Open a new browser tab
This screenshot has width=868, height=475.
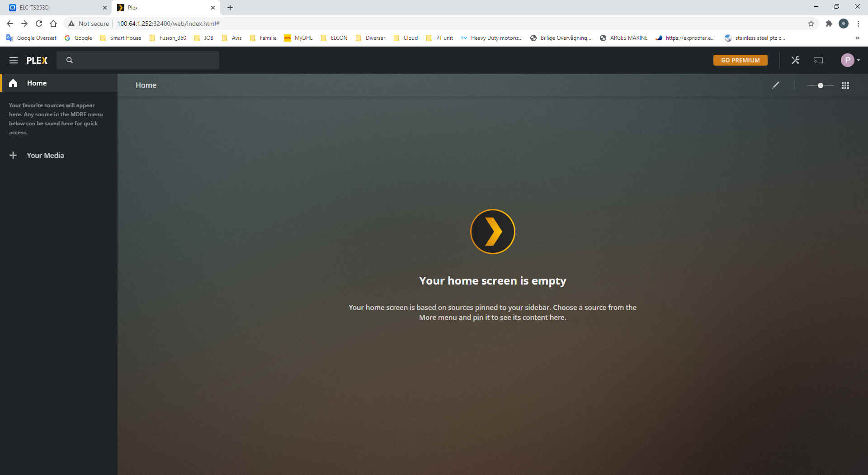click(x=230, y=8)
